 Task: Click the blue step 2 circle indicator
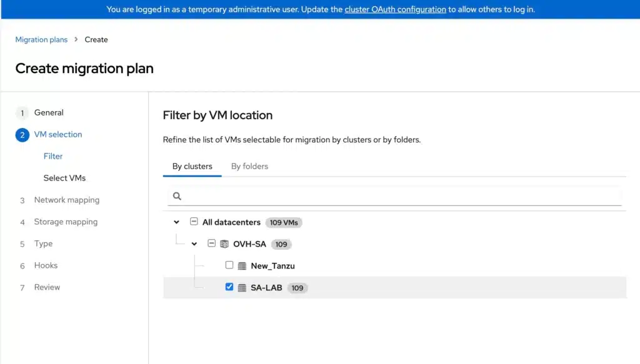click(x=22, y=134)
